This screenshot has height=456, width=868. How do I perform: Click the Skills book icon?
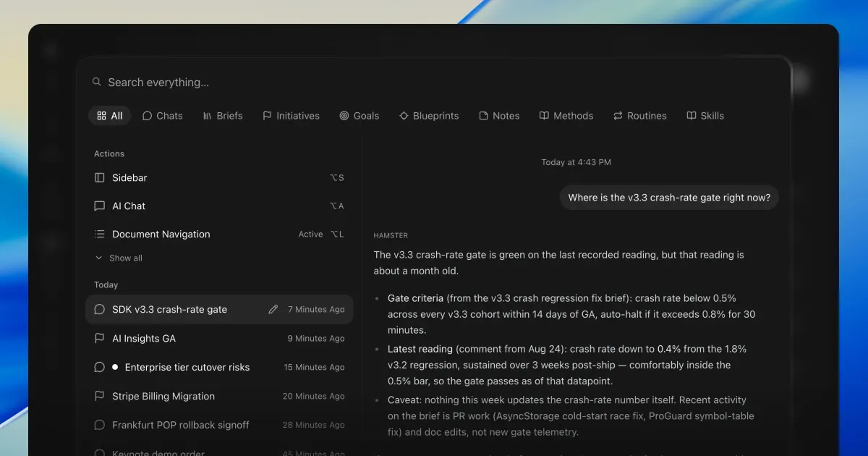pyautogui.click(x=692, y=116)
